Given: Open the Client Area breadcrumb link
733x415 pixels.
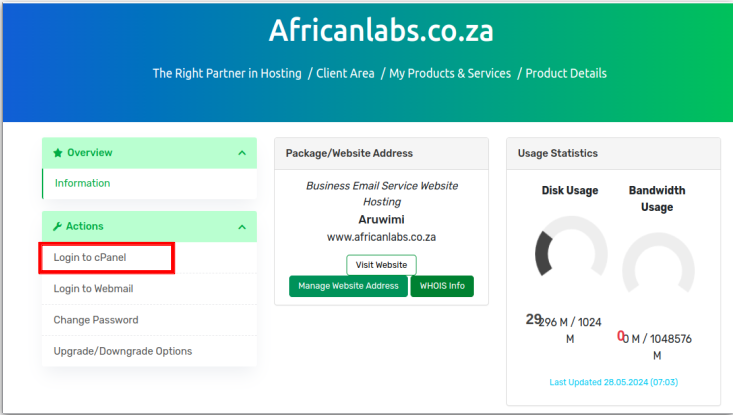Looking at the screenshot, I should click(345, 73).
